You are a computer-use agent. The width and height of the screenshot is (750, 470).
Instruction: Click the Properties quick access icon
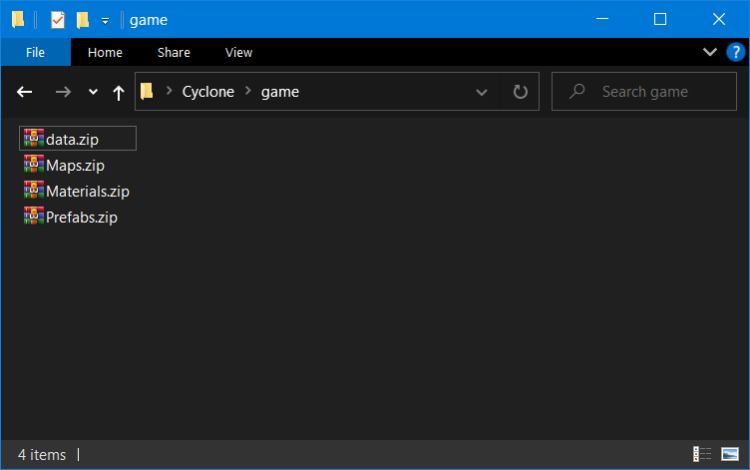click(58, 20)
